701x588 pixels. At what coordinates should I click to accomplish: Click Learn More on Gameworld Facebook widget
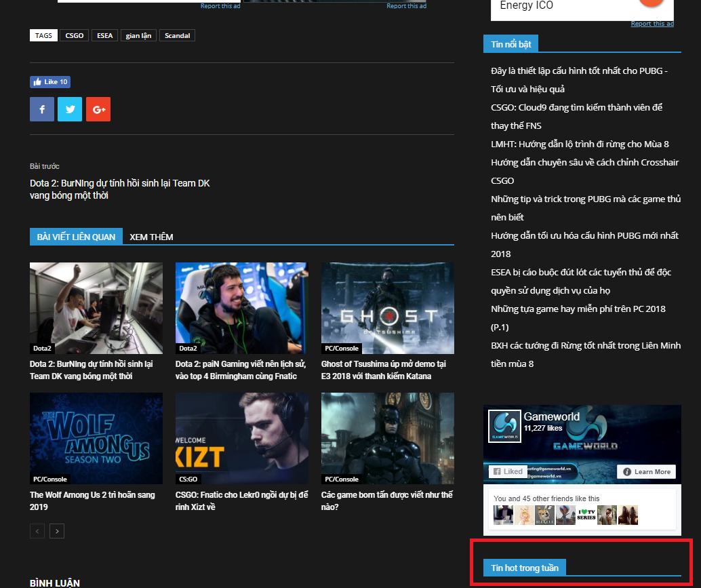[647, 472]
